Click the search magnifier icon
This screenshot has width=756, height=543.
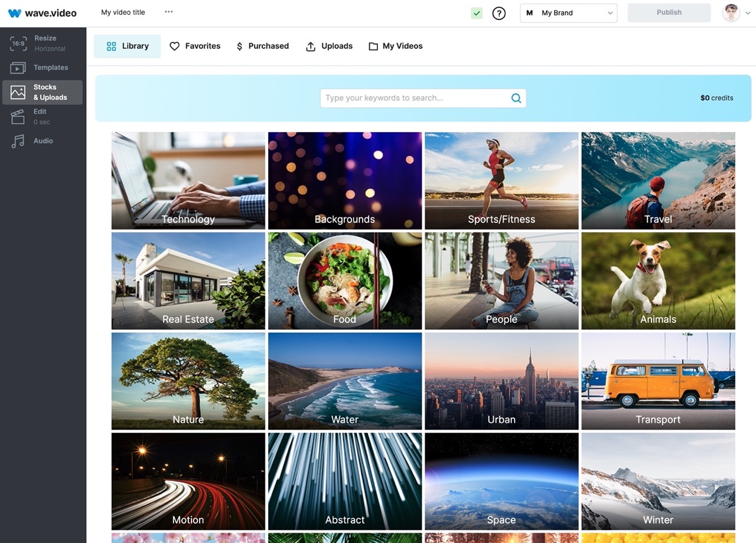(516, 98)
